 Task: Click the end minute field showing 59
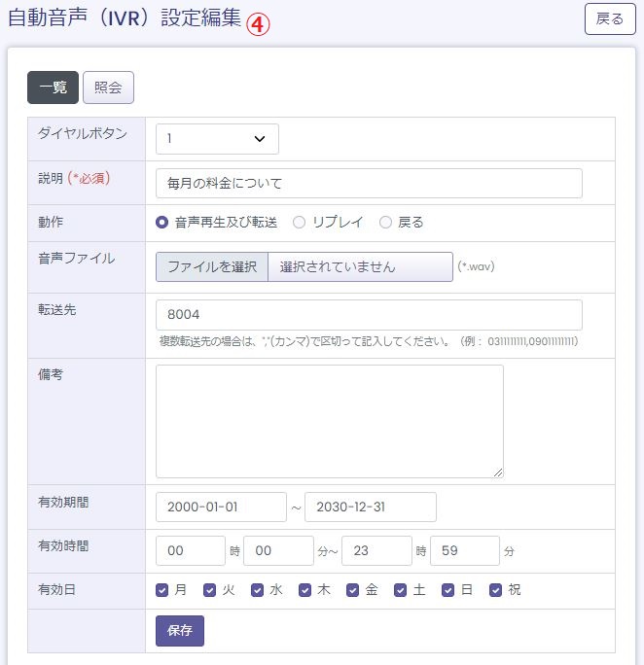(464, 551)
